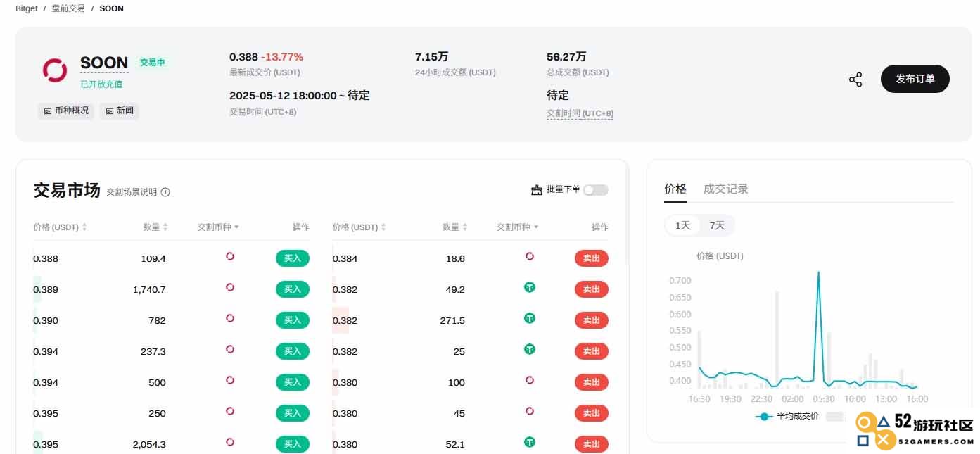Click 卖出 for the 25 quantity row

pos(592,351)
